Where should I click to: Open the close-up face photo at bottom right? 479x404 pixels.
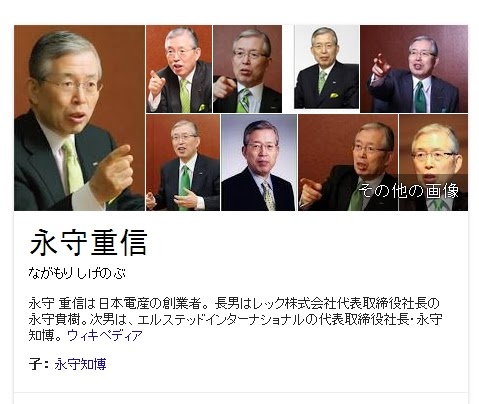pyautogui.click(x=433, y=162)
